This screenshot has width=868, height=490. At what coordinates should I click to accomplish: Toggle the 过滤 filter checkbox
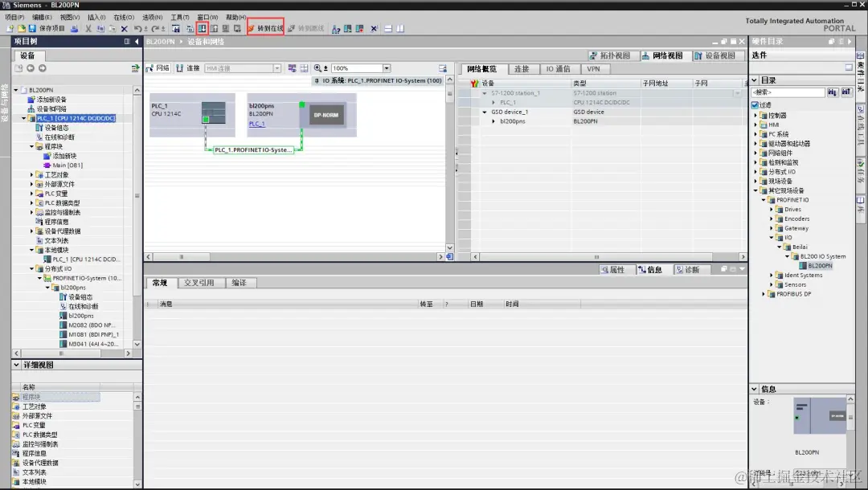pyautogui.click(x=755, y=104)
